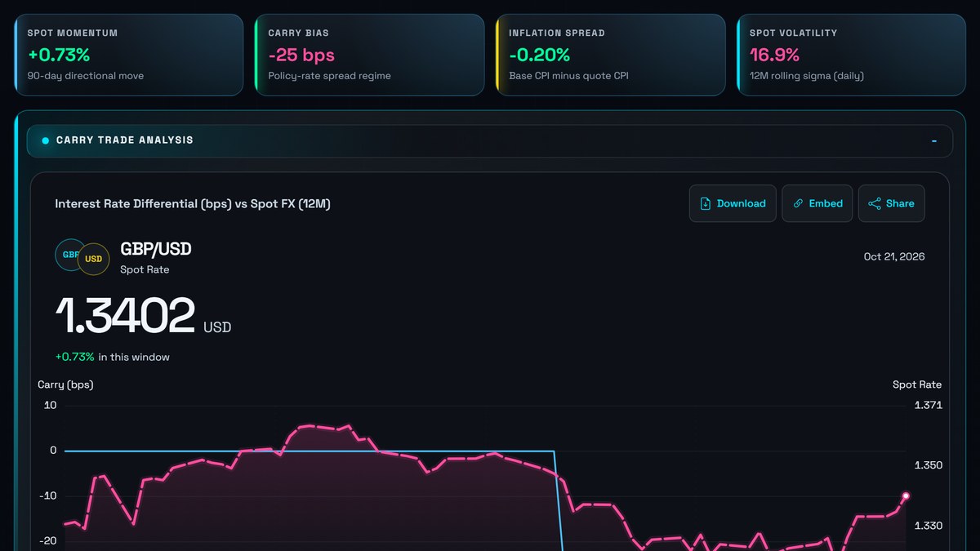Viewport: 980px width, 551px height.
Task: Click the GBP currency badge icon
Action: [69, 255]
